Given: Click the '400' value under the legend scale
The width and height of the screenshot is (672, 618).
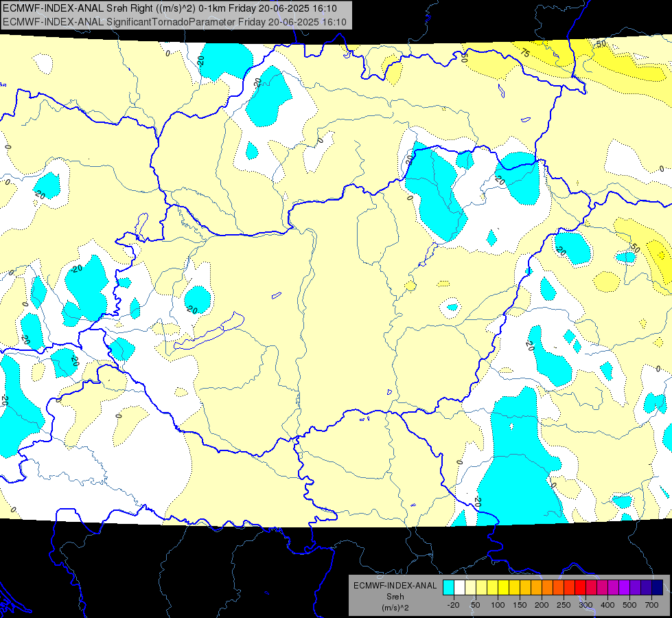Looking at the screenshot, I should coord(607,605).
